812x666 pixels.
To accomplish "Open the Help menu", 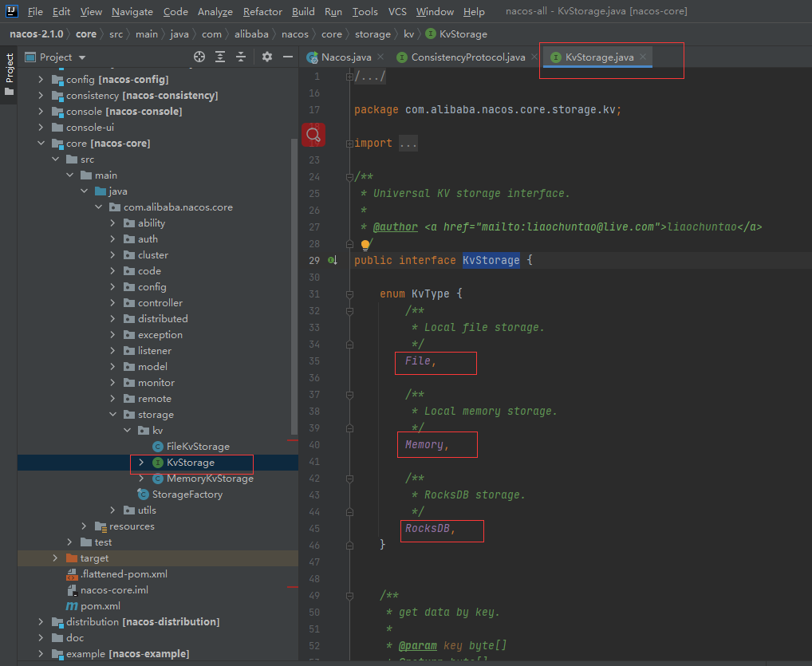I will tap(474, 11).
